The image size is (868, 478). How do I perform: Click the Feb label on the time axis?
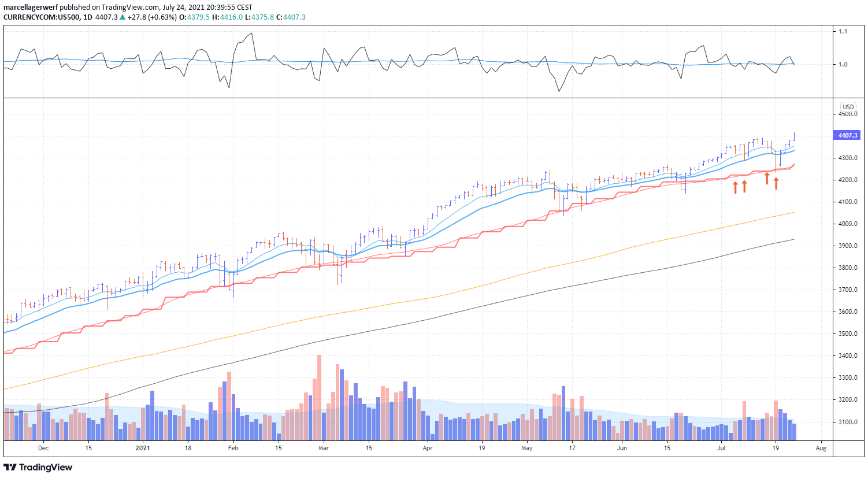[x=233, y=448]
